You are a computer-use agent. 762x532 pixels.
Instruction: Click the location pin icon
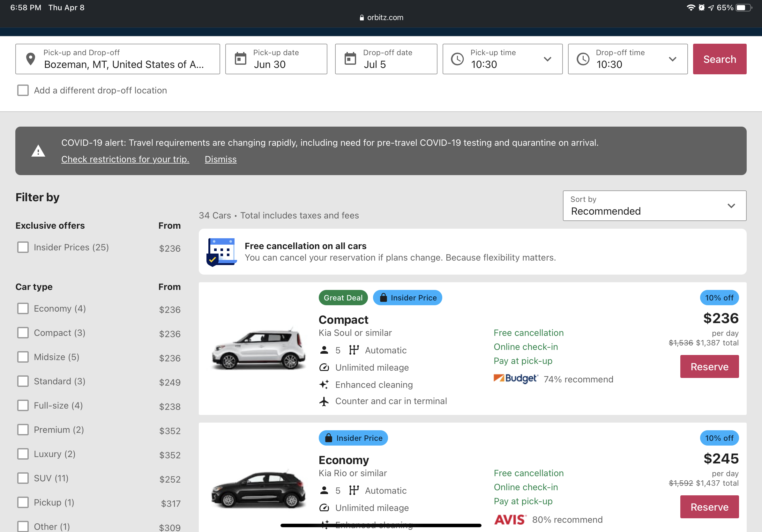click(x=31, y=59)
